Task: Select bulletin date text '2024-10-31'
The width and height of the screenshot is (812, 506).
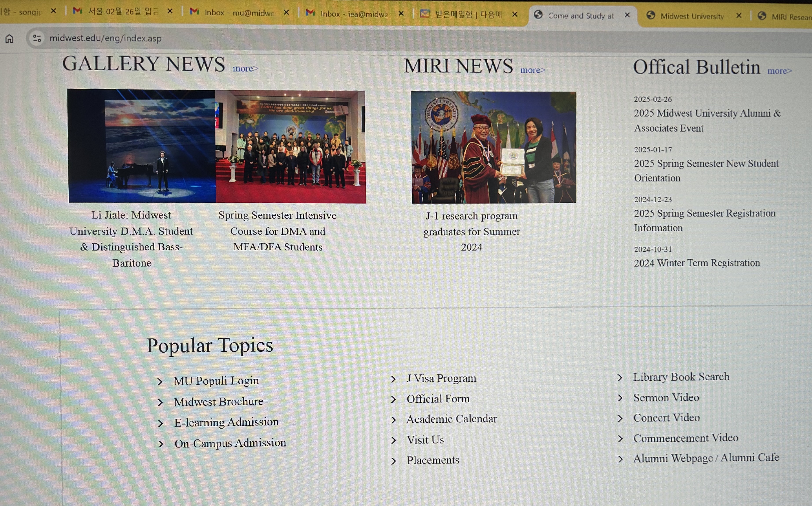Action: 653,249
